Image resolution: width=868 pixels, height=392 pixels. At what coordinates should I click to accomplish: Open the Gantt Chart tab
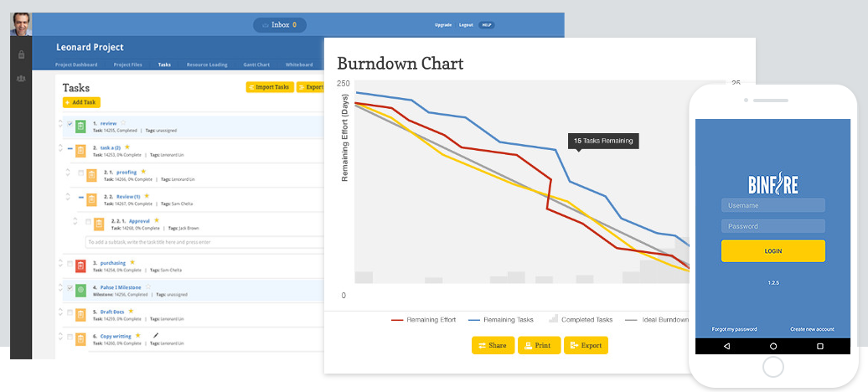[x=256, y=64]
